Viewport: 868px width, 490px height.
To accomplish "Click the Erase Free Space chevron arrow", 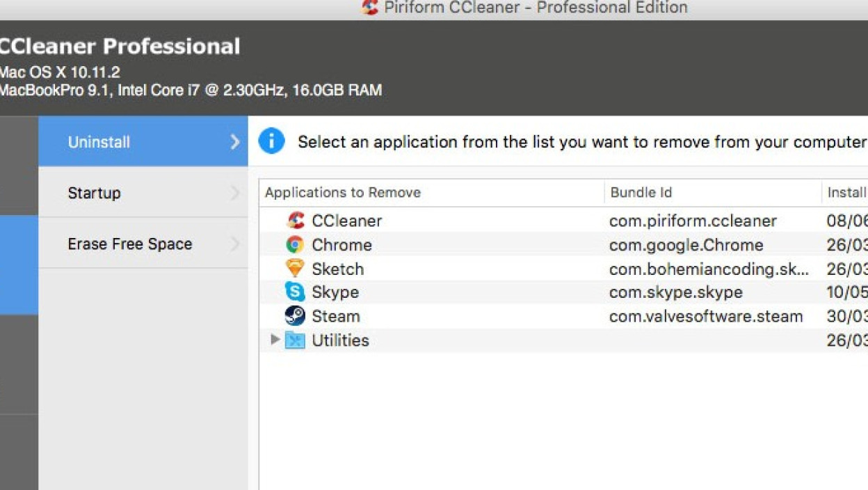I will tap(235, 243).
